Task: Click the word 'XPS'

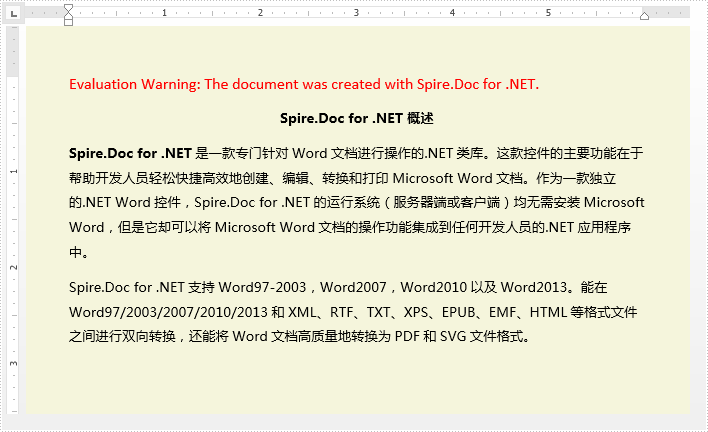Action: tap(415, 312)
